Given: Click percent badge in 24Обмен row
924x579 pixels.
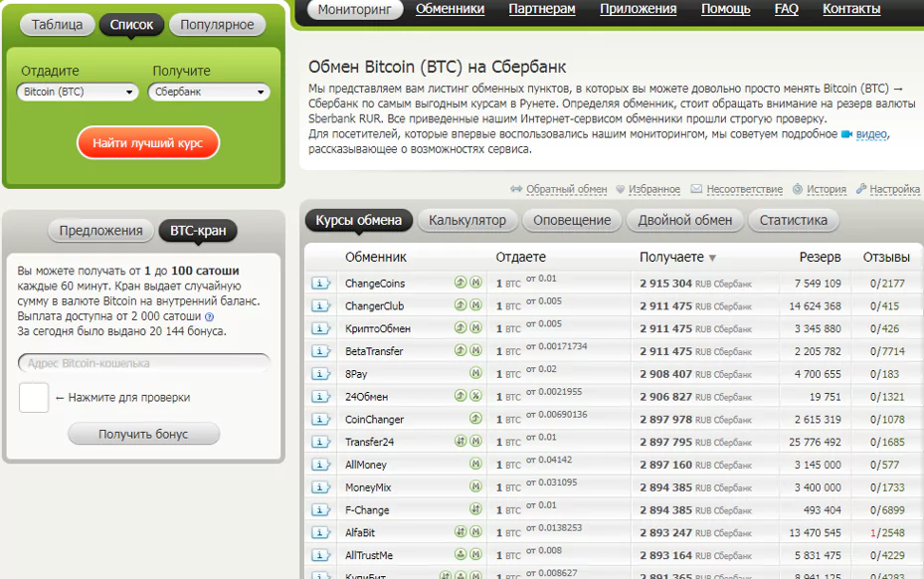Looking at the screenshot, I should pos(475,396).
